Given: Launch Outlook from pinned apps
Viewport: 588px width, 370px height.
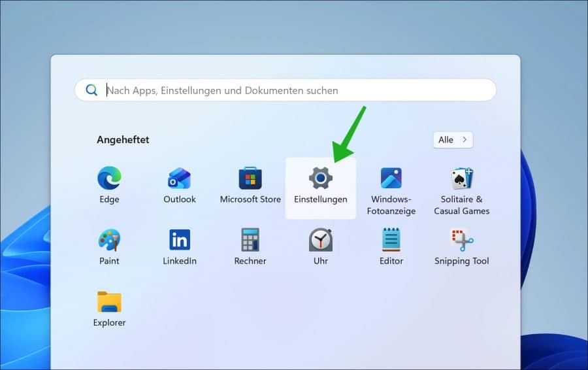Looking at the screenshot, I should (179, 178).
